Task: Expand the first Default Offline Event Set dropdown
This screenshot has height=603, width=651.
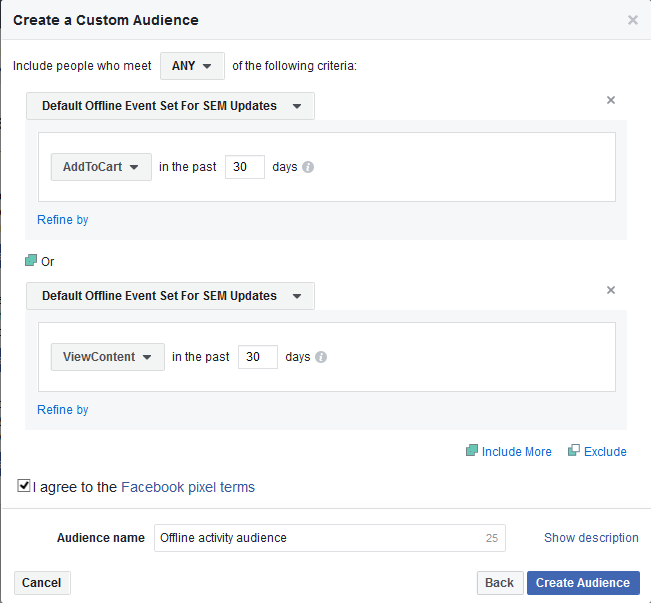Action: point(170,106)
